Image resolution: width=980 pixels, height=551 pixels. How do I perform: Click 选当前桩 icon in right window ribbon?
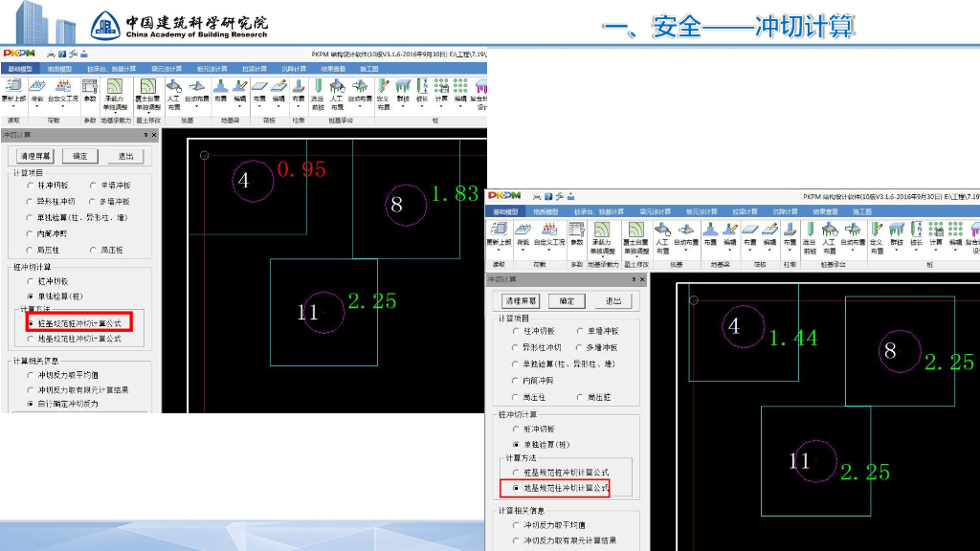tap(810, 235)
